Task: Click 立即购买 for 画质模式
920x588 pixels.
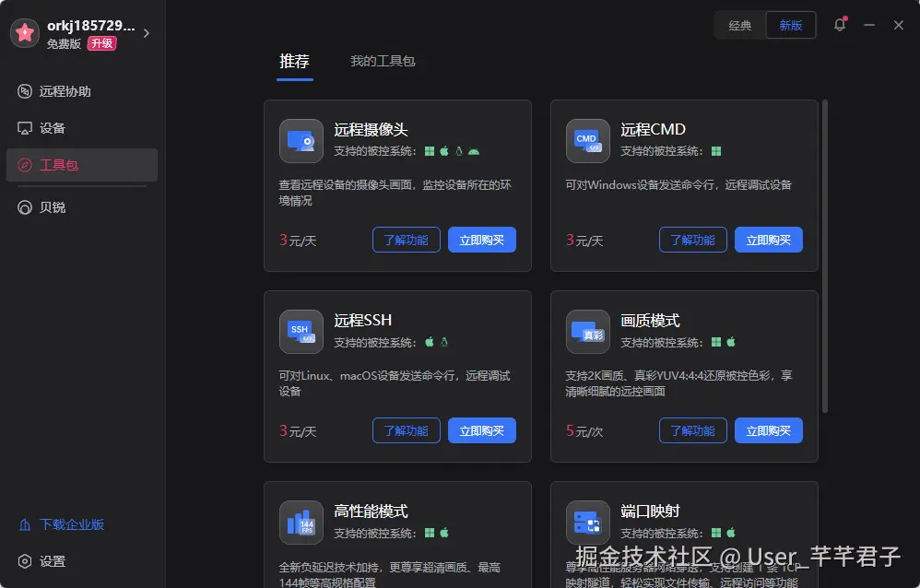Action: (769, 430)
